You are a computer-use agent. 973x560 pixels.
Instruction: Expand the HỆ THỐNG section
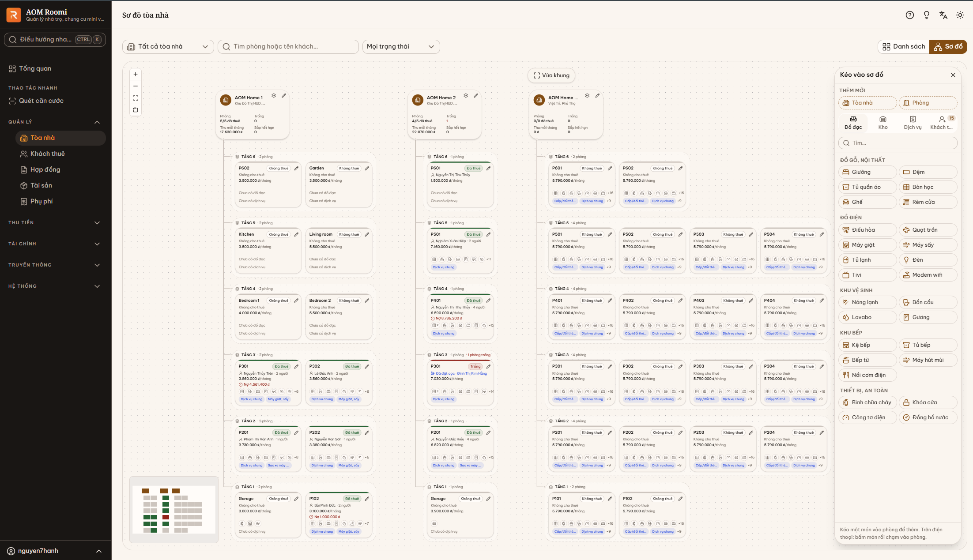pyautogui.click(x=56, y=286)
